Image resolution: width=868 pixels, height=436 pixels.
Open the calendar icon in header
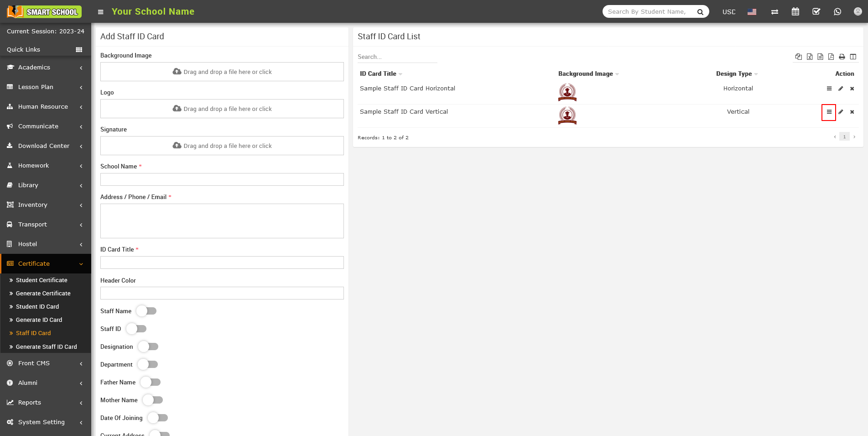[x=795, y=12]
